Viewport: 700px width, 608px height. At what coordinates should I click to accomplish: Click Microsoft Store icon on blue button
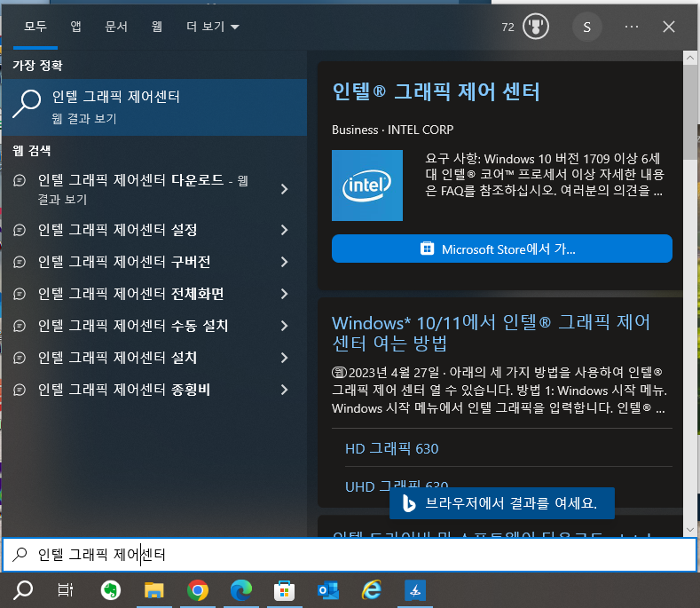pyautogui.click(x=427, y=249)
